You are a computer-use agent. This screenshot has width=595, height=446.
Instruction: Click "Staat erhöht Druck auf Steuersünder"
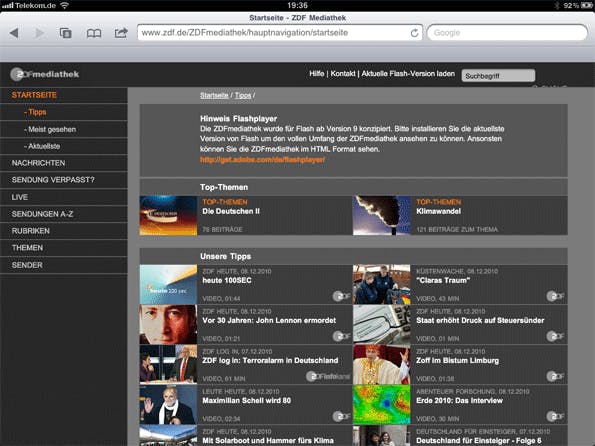(480, 320)
